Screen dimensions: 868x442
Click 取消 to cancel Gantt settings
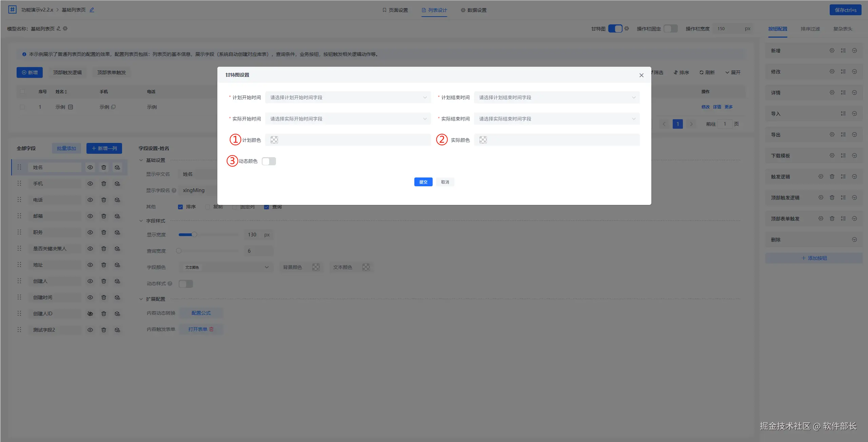445,182
